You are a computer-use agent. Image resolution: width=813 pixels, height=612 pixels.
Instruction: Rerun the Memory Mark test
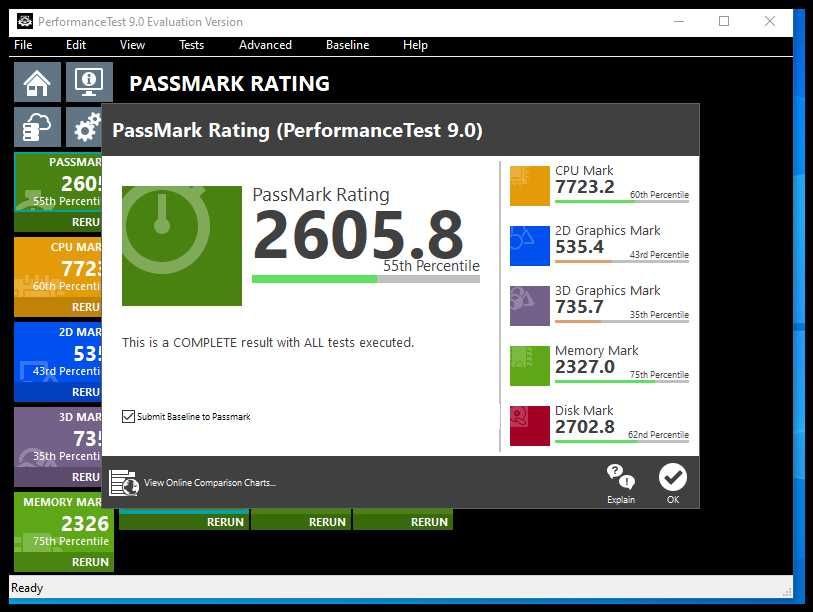(x=90, y=562)
